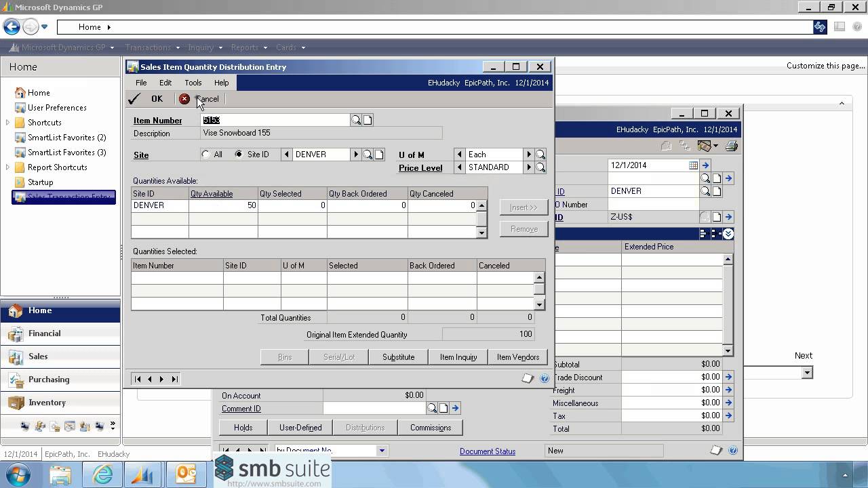Viewport: 868px width, 488px height.
Task: Click next arrow of U of M Each field
Action: [529, 155]
